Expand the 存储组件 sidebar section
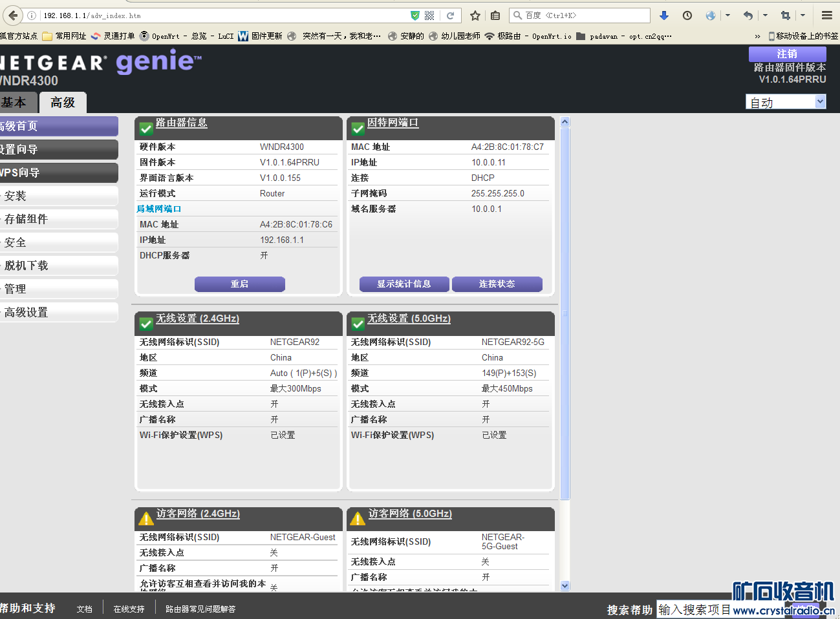This screenshot has width=840, height=619. pyautogui.click(x=58, y=219)
